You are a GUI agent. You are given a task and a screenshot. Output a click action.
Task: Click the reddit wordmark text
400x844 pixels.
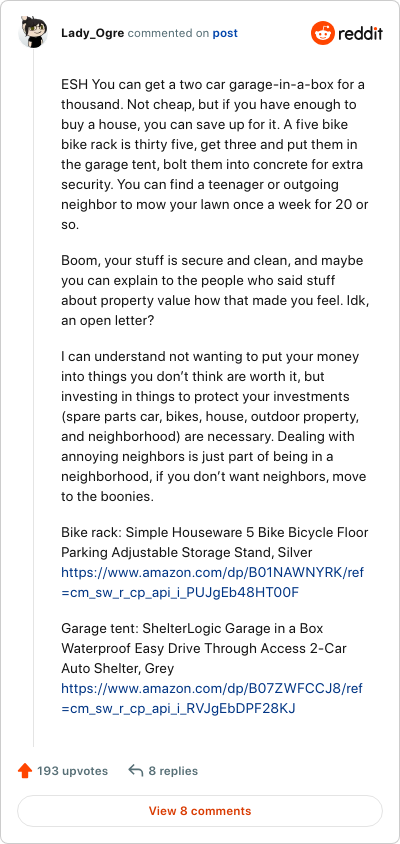coord(360,34)
